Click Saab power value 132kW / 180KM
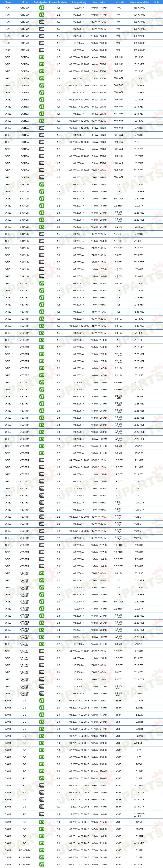The height and width of the screenshot is (868, 163). [x=99, y=815]
